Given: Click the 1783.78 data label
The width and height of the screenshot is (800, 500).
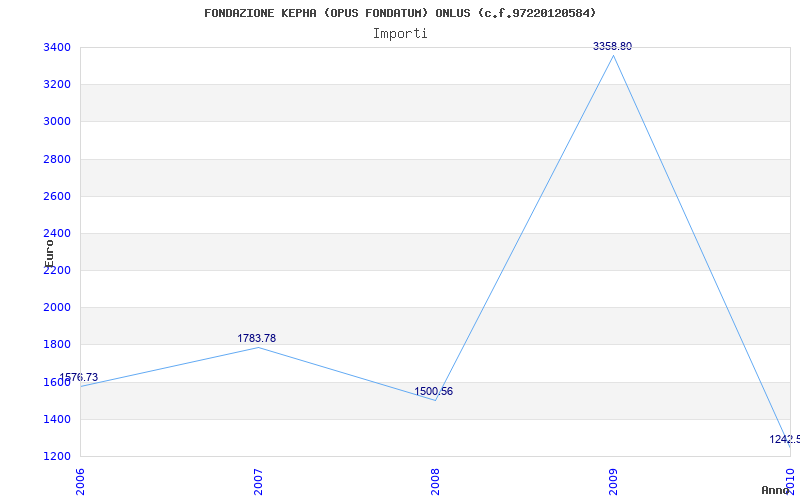Looking at the screenshot, I should click(257, 338).
